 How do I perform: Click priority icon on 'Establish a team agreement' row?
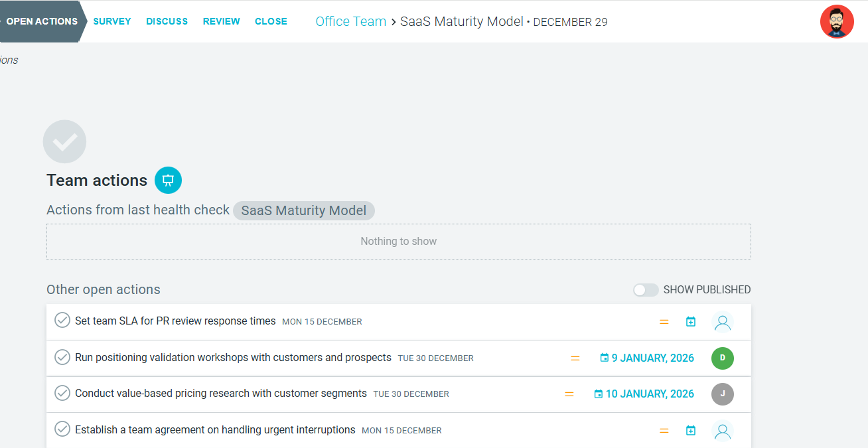[x=664, y=431]
